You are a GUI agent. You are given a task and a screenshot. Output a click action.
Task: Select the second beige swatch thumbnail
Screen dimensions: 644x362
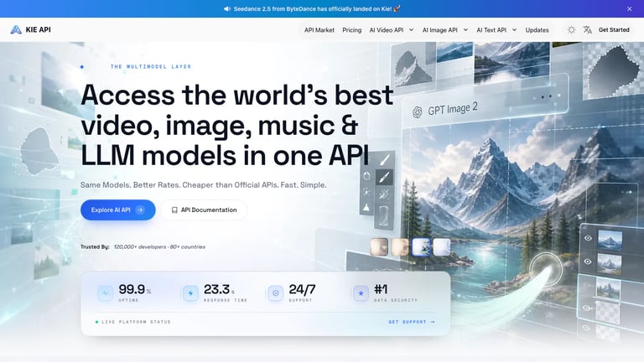400,247
